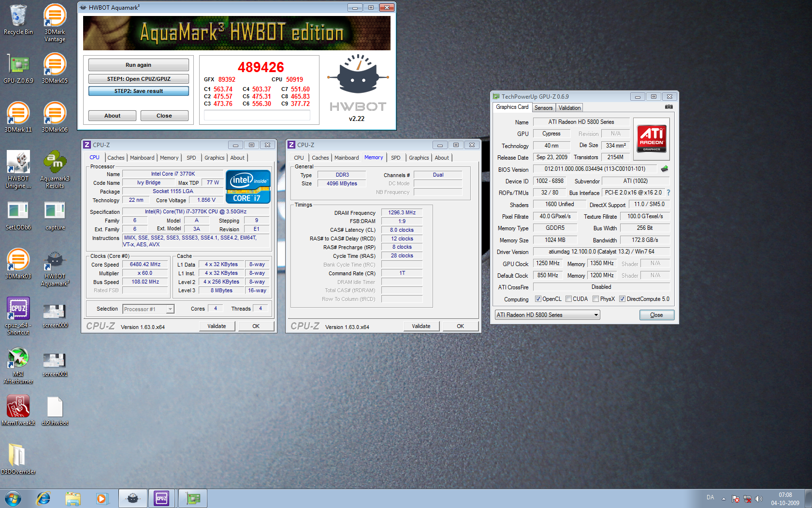The height and width of the screenshot is (508, 812).
Task: Open Processor #1 selection dropdown in CPU-Z
Action: tap(148, 309)
